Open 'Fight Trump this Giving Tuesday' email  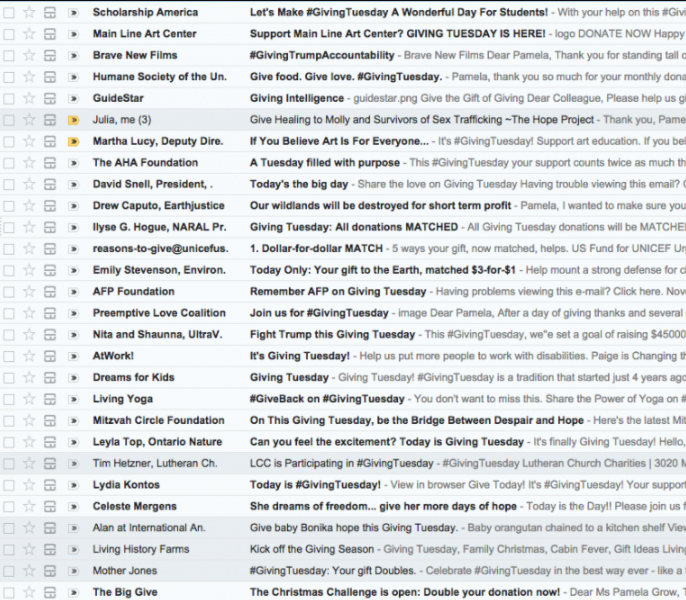[332, 334]
